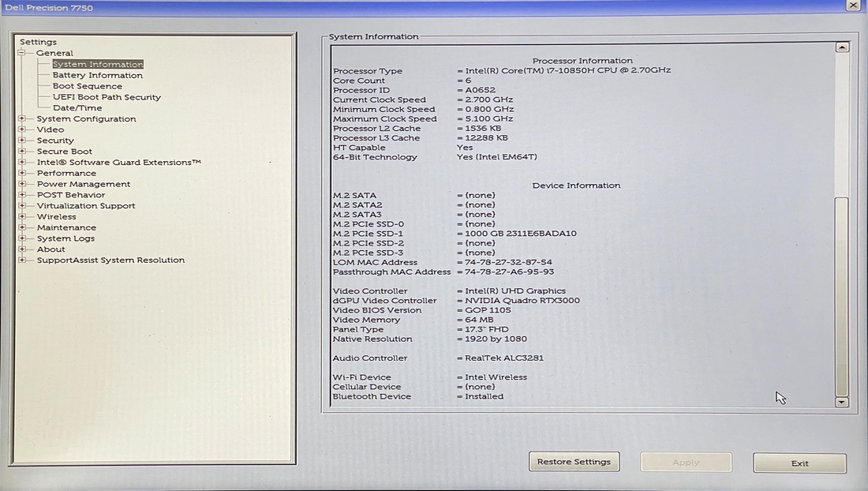Expand the Secure Boot node
The height and width of the screenshot is (491, 868).
pos(22,152)
